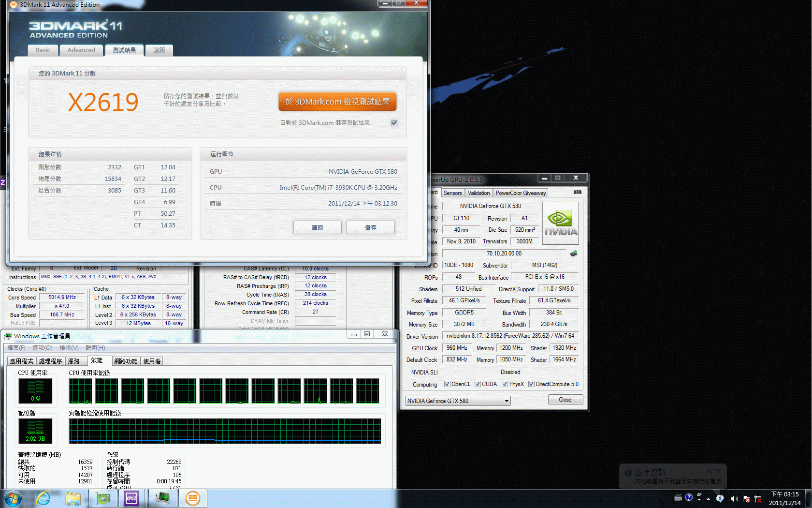Image resolution: width=812 pixels, height=508 pixels.
Task: Open the volume speaker tray icon
Action: (734, 498)
